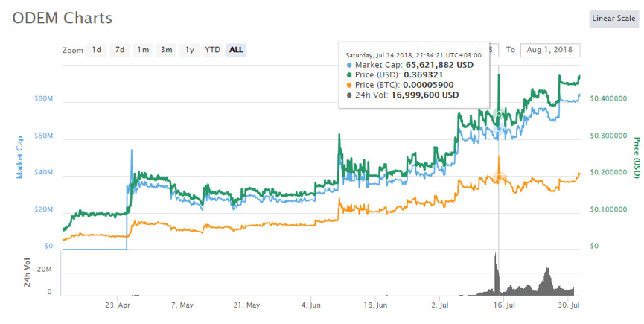
Task: Click the Linear Scale button
Action: click(613, 19)
